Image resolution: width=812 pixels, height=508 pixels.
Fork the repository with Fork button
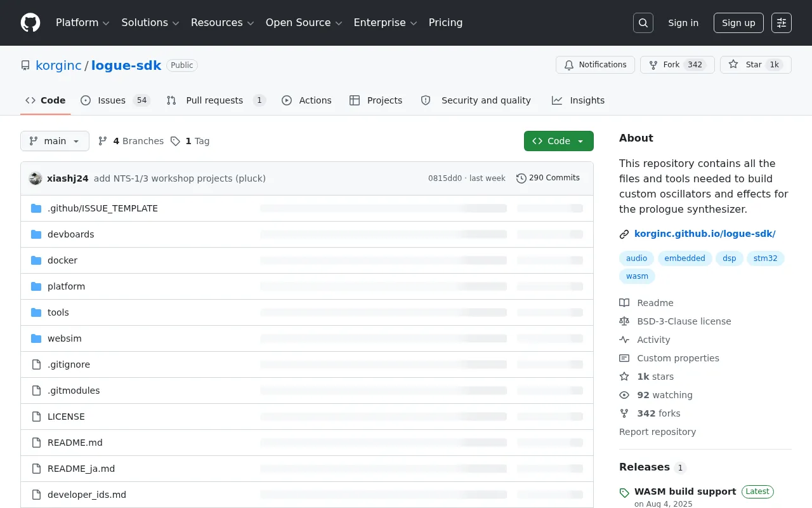point(678,65)
